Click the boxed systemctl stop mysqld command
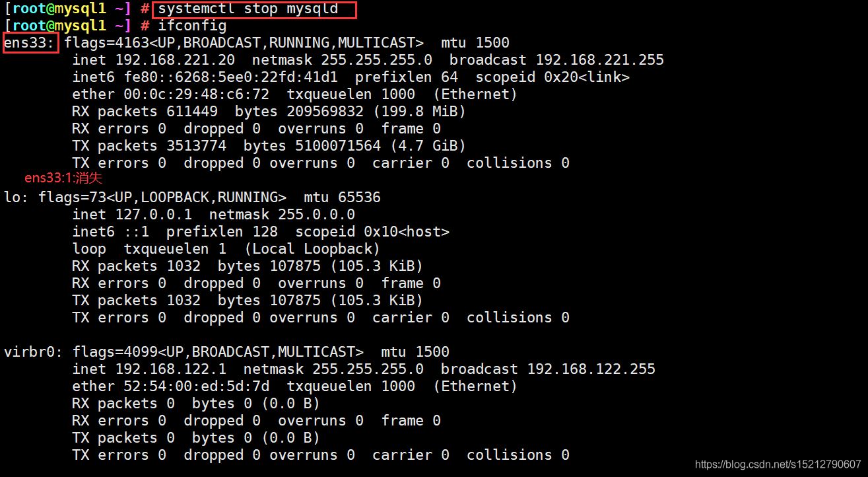Viewport: 868px width, 477px height. (x=254, y=9)
